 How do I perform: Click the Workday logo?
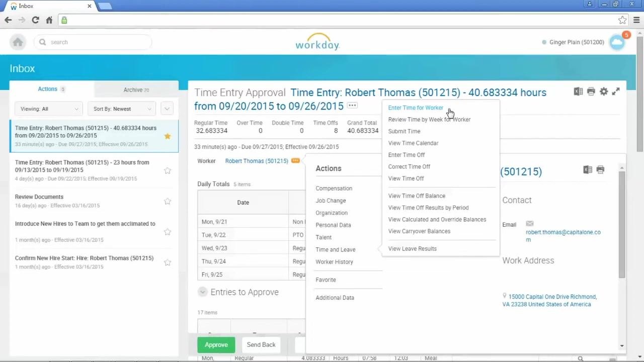317,42
